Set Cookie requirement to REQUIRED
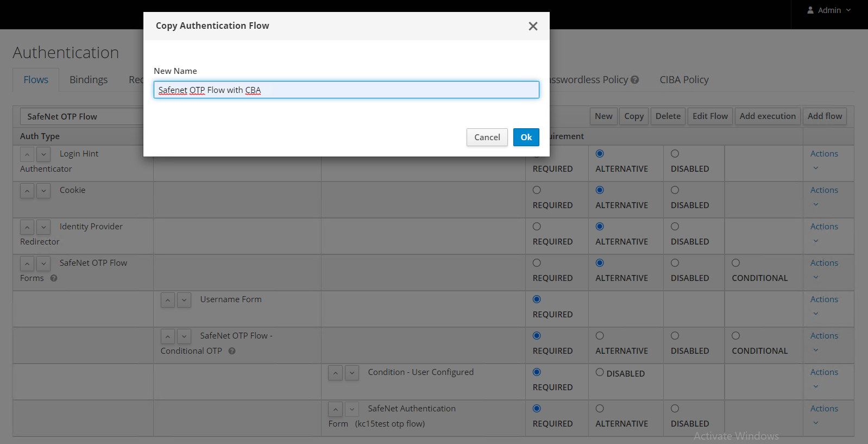 click(x=537, y=190)
